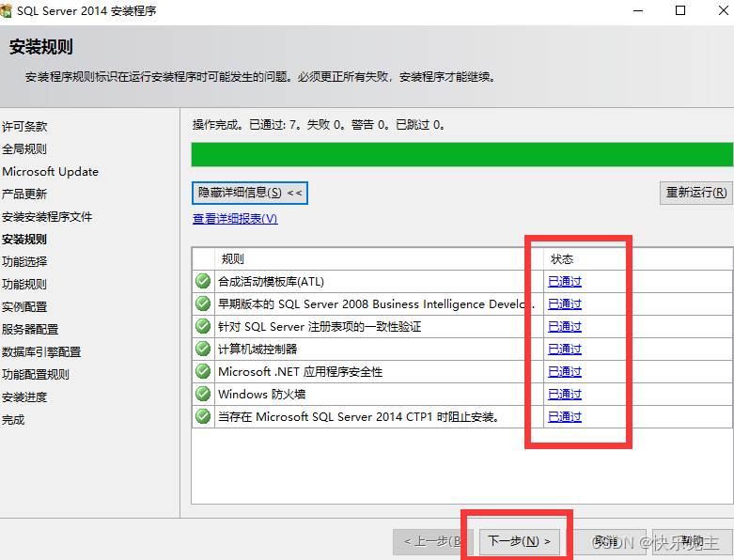
Task: Minimize the SQL Server 2014 setup window
Action: coord(638,10)
